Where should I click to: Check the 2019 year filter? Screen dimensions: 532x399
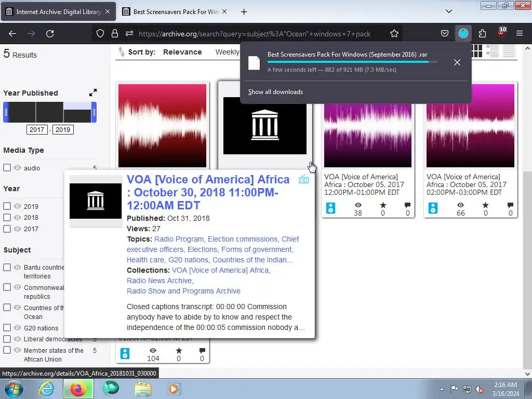pos(7,206)
